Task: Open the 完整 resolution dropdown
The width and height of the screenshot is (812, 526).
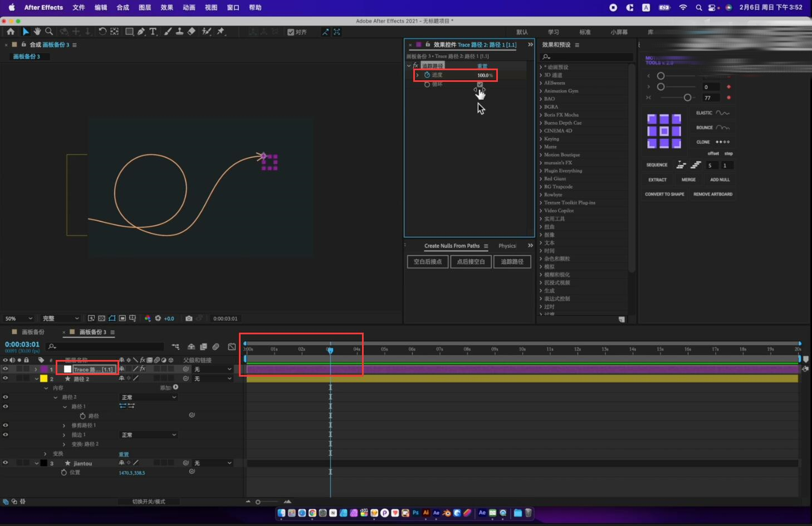Action: (61, 318)
